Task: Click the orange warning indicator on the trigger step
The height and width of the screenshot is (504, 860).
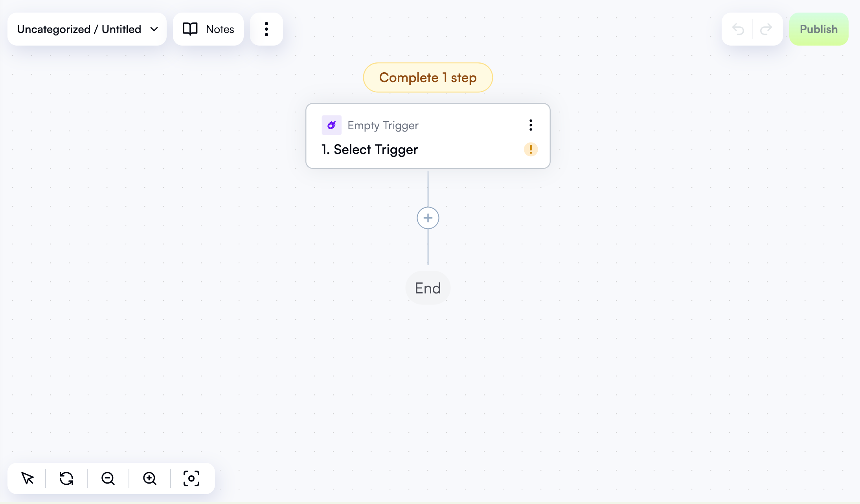Action: 531,150
